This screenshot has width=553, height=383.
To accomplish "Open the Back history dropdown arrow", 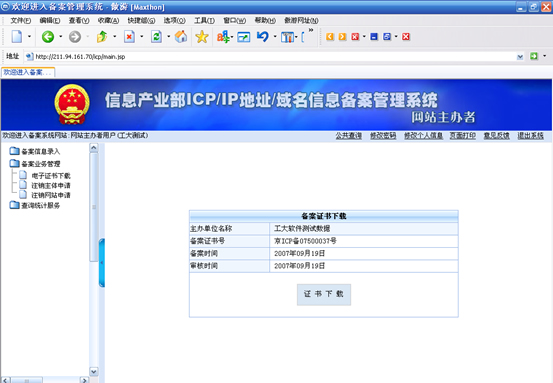I will click(61, 36).
